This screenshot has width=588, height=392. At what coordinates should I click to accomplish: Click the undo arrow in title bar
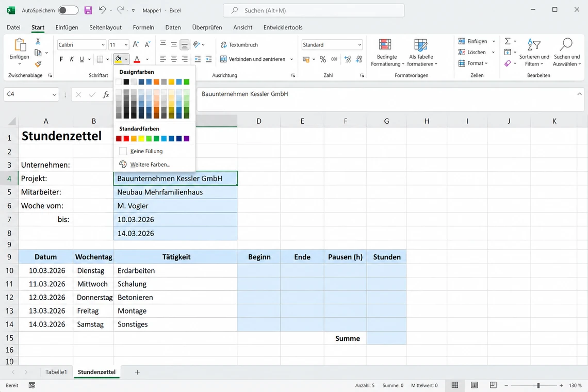[102, 10]
